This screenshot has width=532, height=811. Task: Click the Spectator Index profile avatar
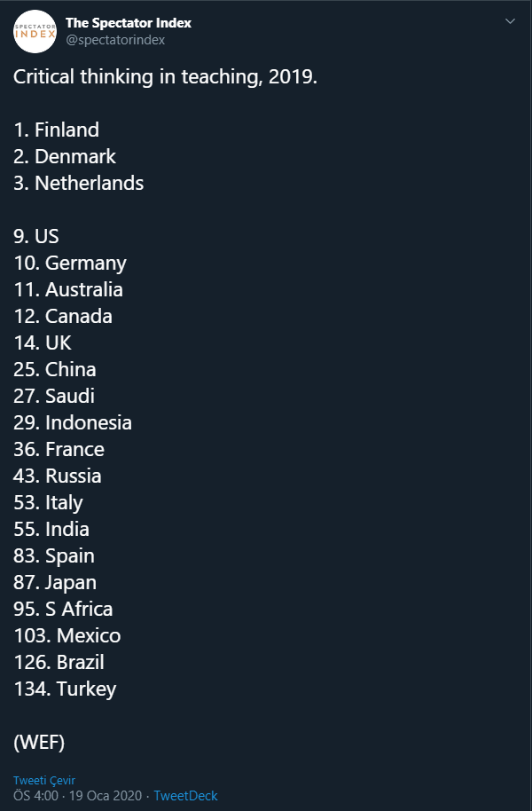pyautogui.click(x=35, y=31)
